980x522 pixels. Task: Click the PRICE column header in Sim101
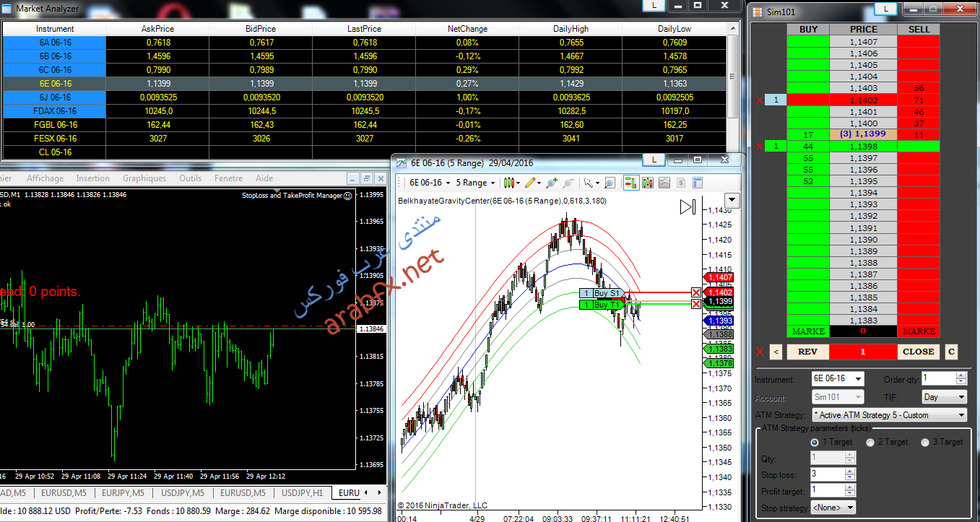coord(864,30)
